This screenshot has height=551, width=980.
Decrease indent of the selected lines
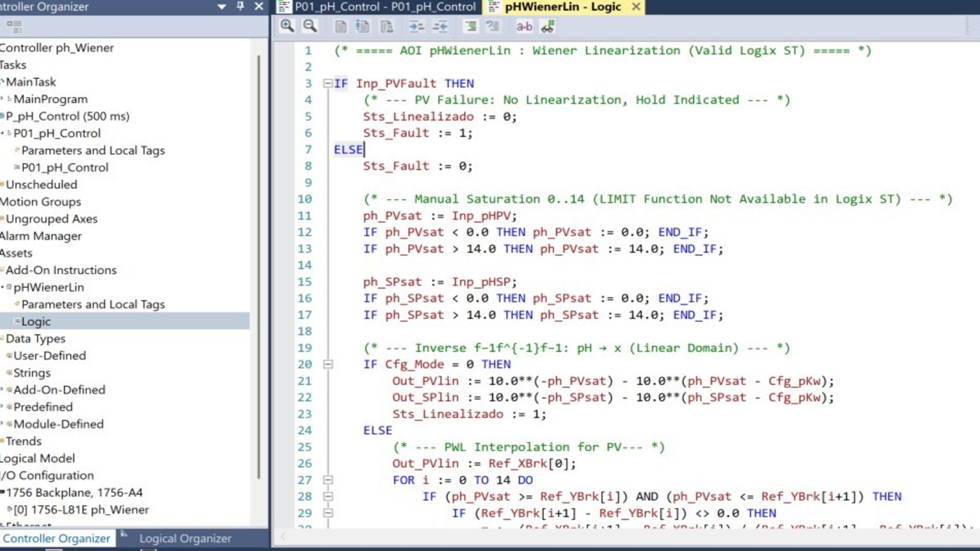440,27
